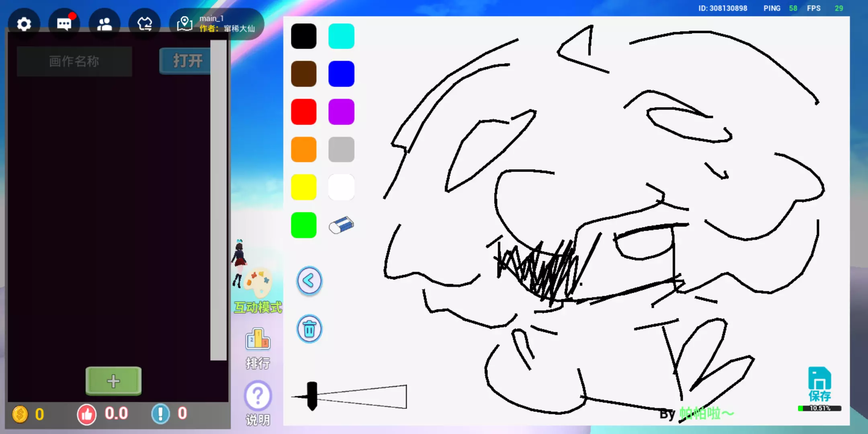Open the chat messages icon
This screenshot has height=434, width=868.
pos(64,24)
